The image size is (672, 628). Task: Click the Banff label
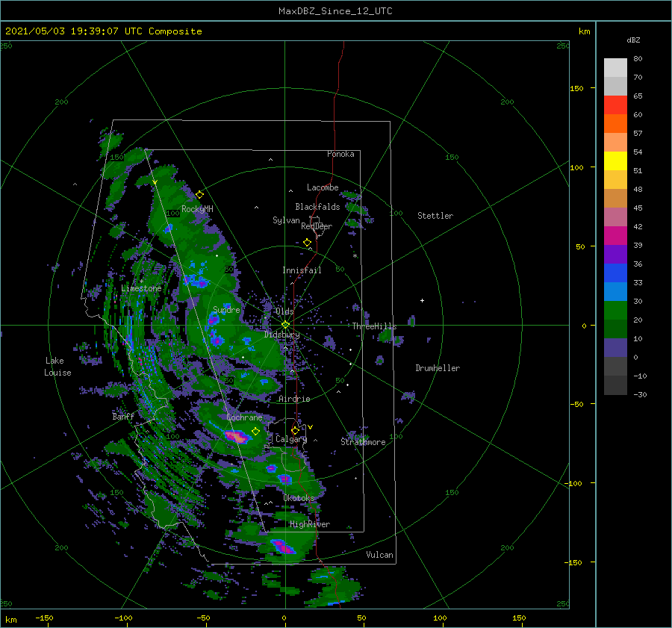coord(123,416)
